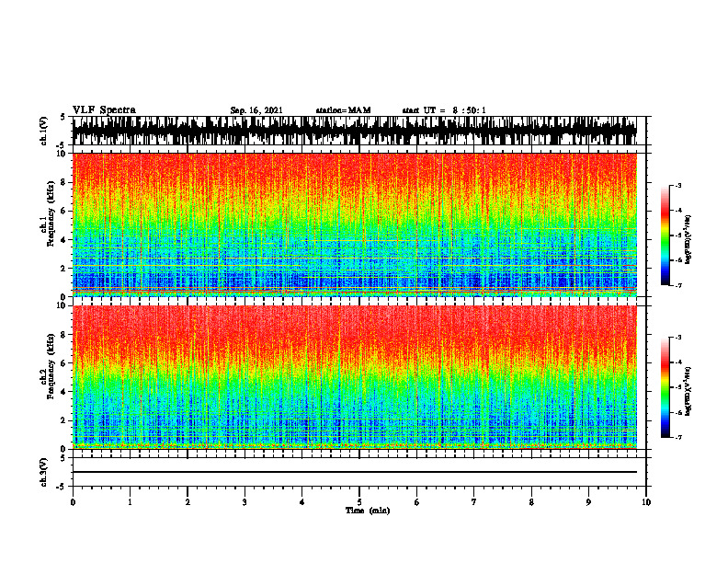Screen dimensions: 728x563
Task: Select the ch.2 "Frequency (kHz)" axis label
Action: [x=51, y=366]
